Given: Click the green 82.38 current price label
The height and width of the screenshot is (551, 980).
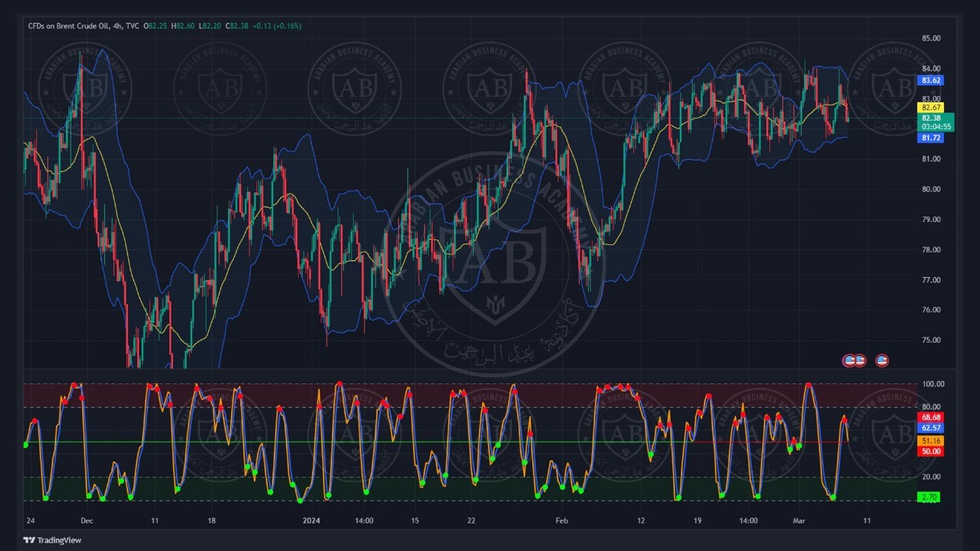Looking at the screenshot, I should 931,118.
